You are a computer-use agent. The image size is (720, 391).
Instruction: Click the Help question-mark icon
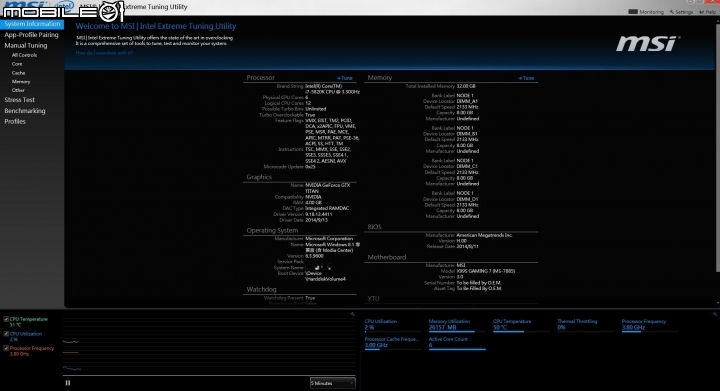coord(701,12)
